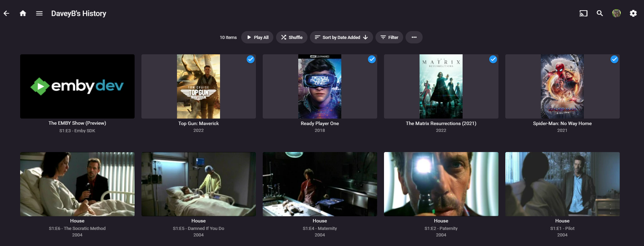Click S1:E5 - Damned If You Do text

click(x=198, y=229)
